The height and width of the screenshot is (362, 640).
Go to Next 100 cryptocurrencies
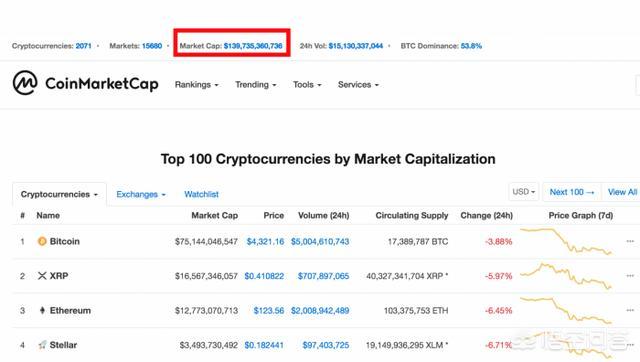coord(572,192)
